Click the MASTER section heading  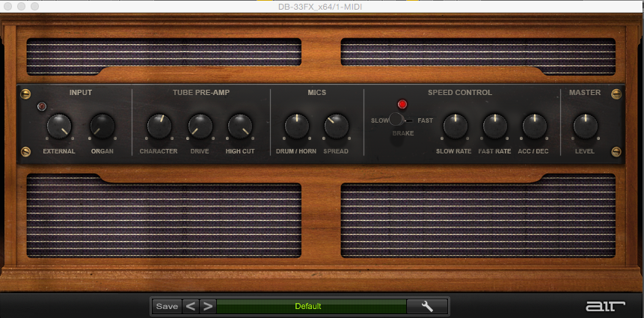(585, 93)
